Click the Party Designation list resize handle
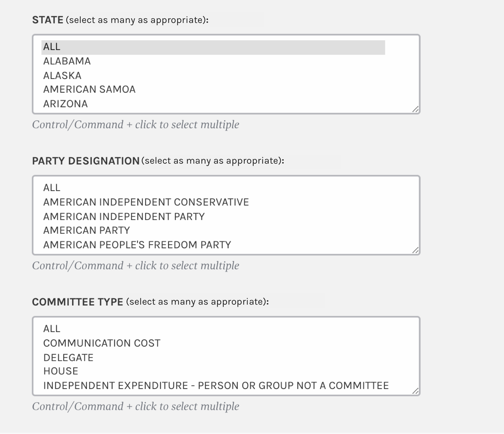 coord(416,250)
